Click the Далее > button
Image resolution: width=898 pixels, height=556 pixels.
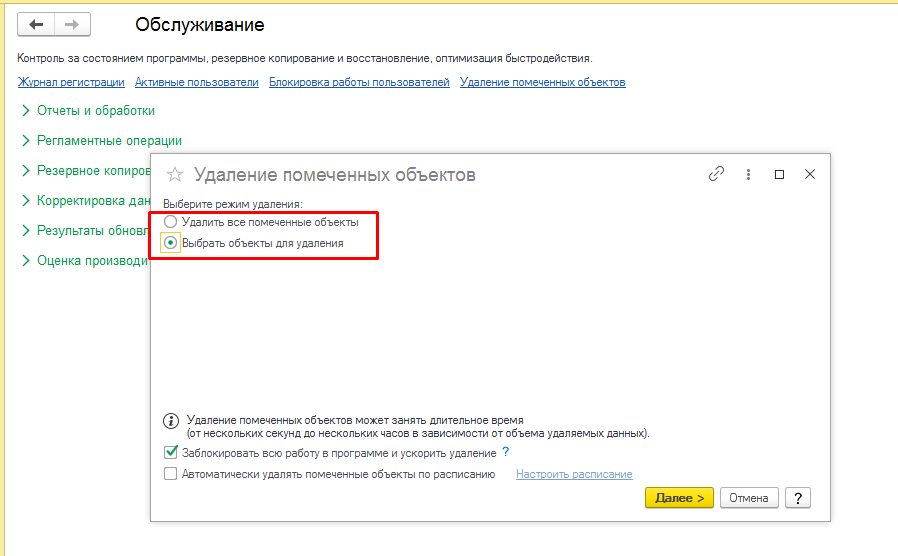click(679, 498)
